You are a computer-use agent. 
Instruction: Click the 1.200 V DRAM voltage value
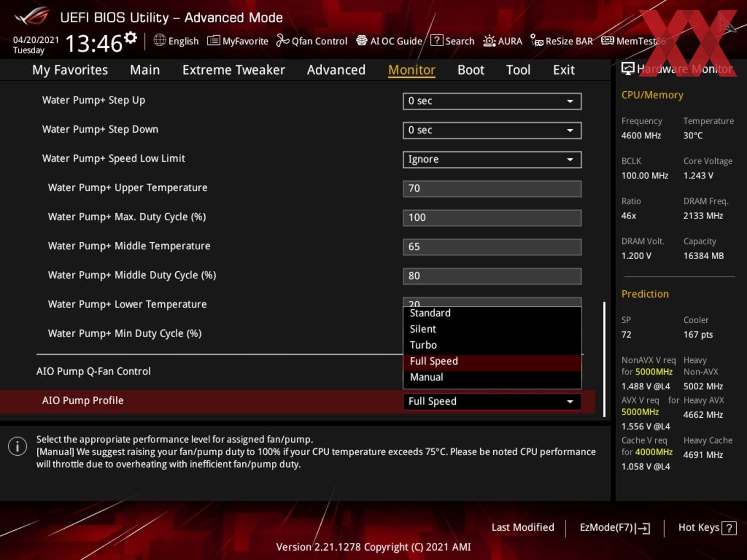(636, 255)
